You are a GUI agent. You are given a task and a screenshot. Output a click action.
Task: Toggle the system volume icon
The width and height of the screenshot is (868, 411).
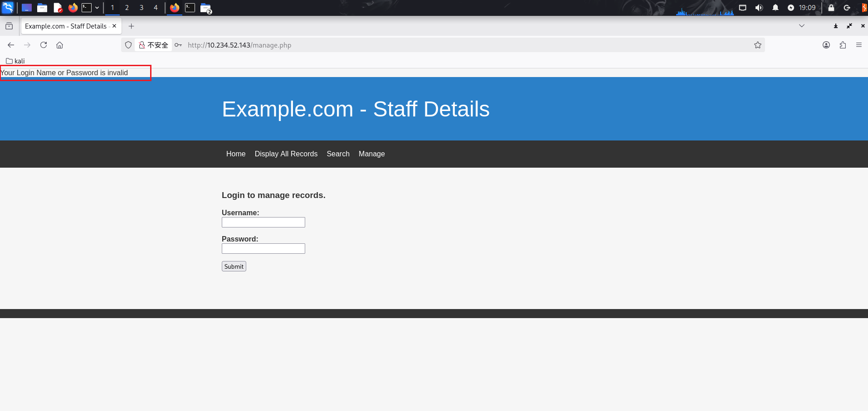click(759, 8)
